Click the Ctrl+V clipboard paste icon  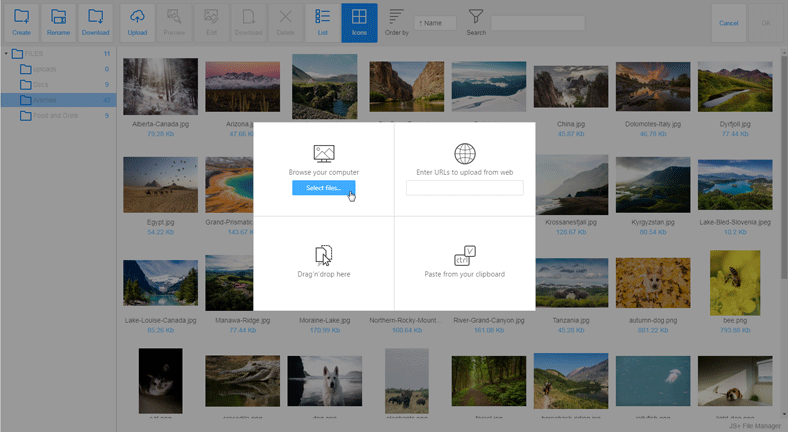tap(465, 255)
